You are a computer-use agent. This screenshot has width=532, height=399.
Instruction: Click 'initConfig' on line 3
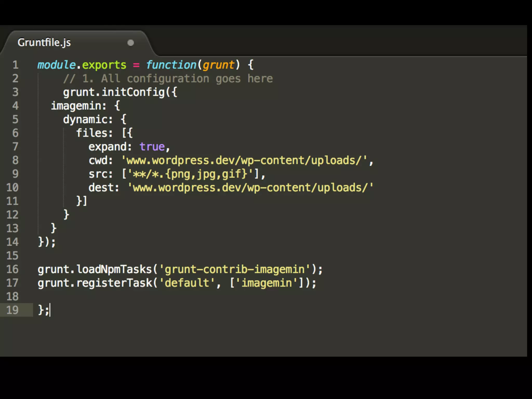pos(133,92)
